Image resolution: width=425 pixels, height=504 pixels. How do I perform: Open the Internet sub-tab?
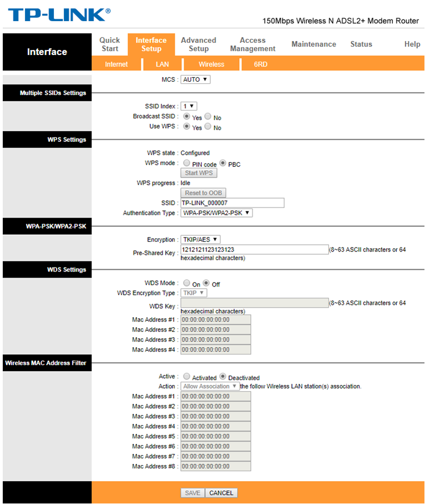pos(116,65)
